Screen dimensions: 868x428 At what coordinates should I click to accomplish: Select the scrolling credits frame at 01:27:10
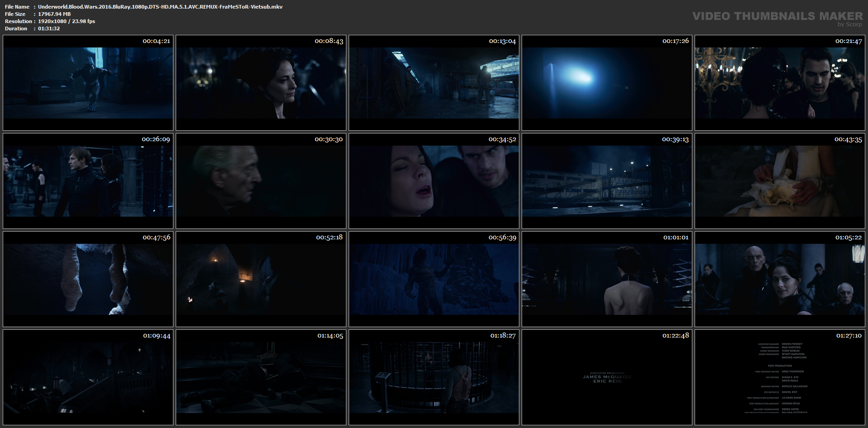click(x=780, y=377)
